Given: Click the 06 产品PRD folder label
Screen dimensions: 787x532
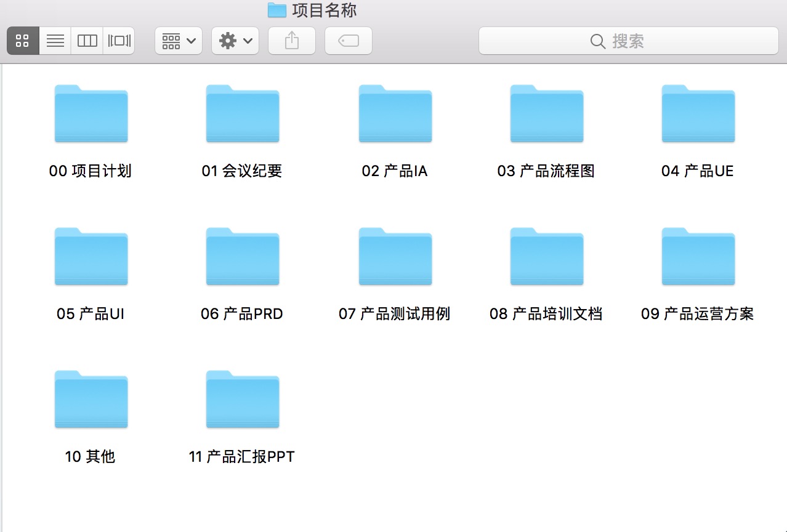Looking at the screenshot, I should click(x=242, y=314).
